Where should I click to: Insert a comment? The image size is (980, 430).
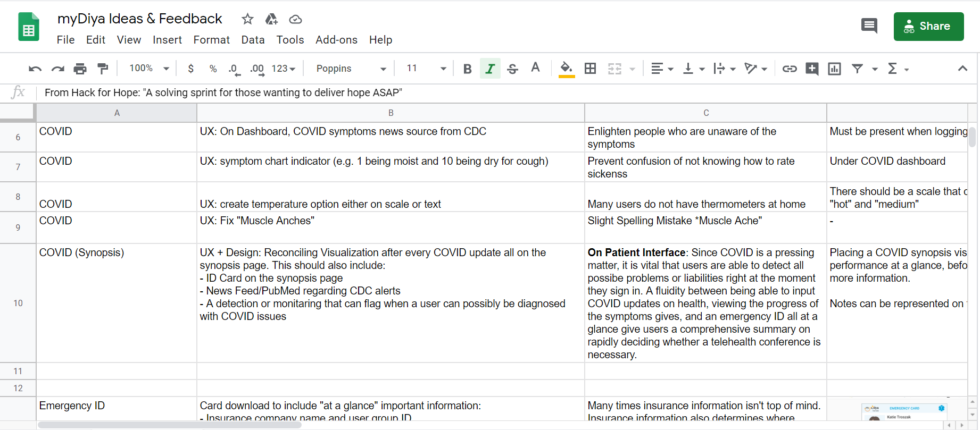point(812,69)
